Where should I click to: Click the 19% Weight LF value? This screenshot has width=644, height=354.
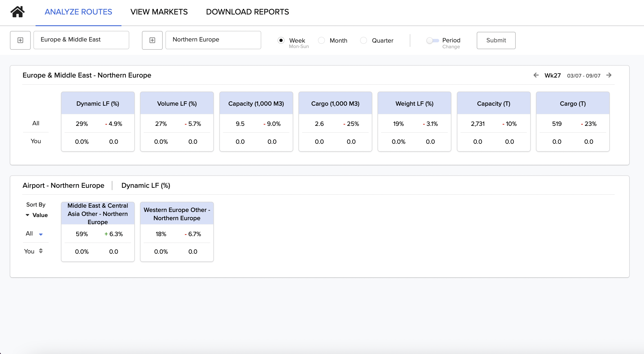coord(399,124)
